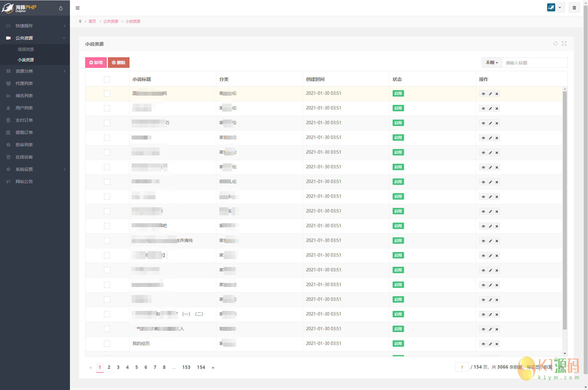Open 视频资源 in the sidebar

[x=26, y=49]
